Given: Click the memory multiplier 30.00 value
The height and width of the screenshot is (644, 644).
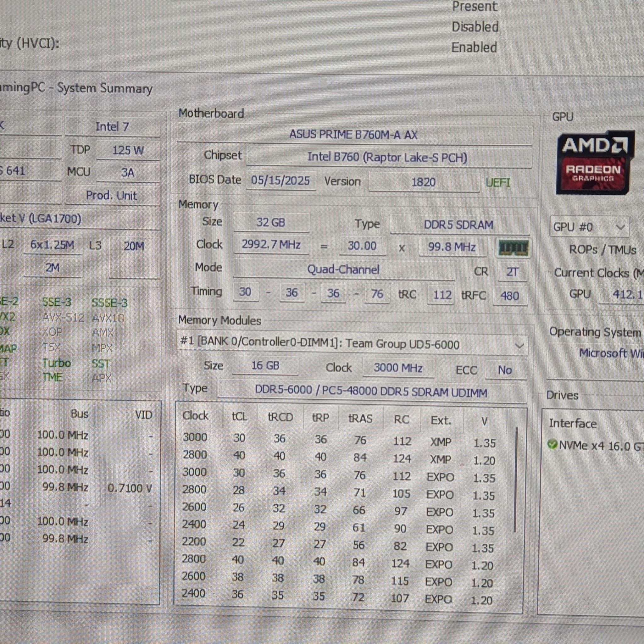Looking at the screenshot, I should click(362, 246).
